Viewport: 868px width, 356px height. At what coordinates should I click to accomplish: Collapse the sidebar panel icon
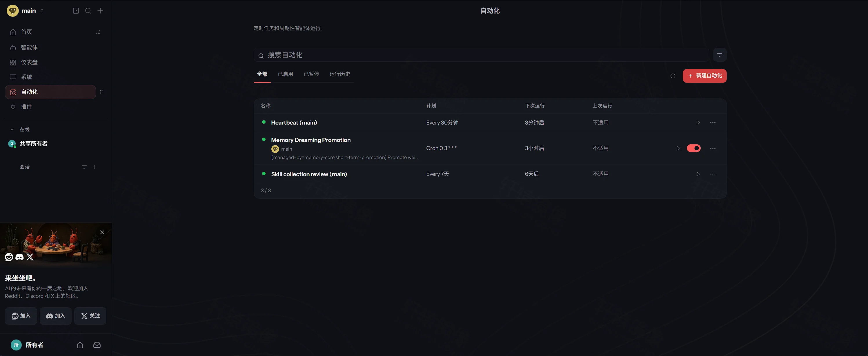tap(76, 11)
